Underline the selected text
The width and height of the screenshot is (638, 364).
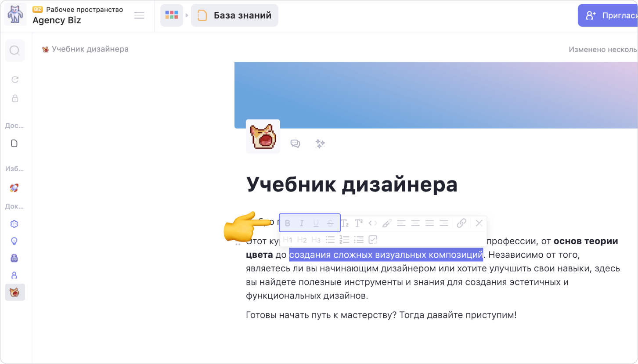(316, 223)
